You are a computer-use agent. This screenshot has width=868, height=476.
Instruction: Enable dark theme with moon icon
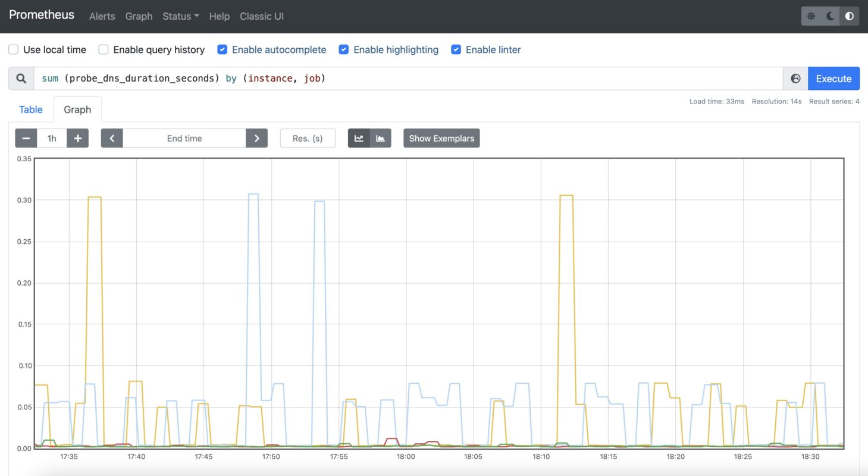coord(831,16)
